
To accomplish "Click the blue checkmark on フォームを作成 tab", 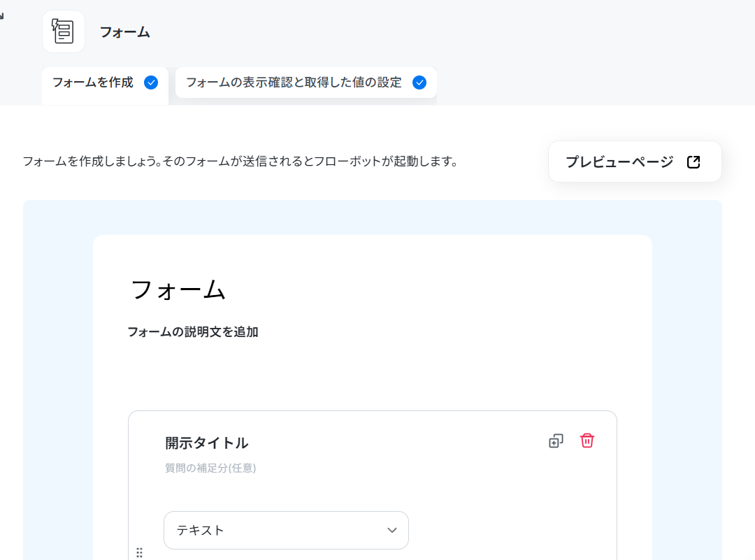I will pos(151,82).
